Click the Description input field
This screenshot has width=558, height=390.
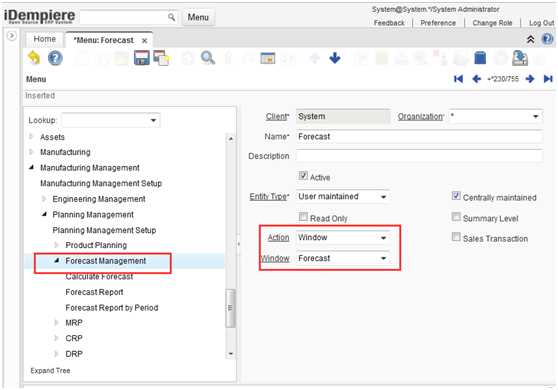coord(419,156)
